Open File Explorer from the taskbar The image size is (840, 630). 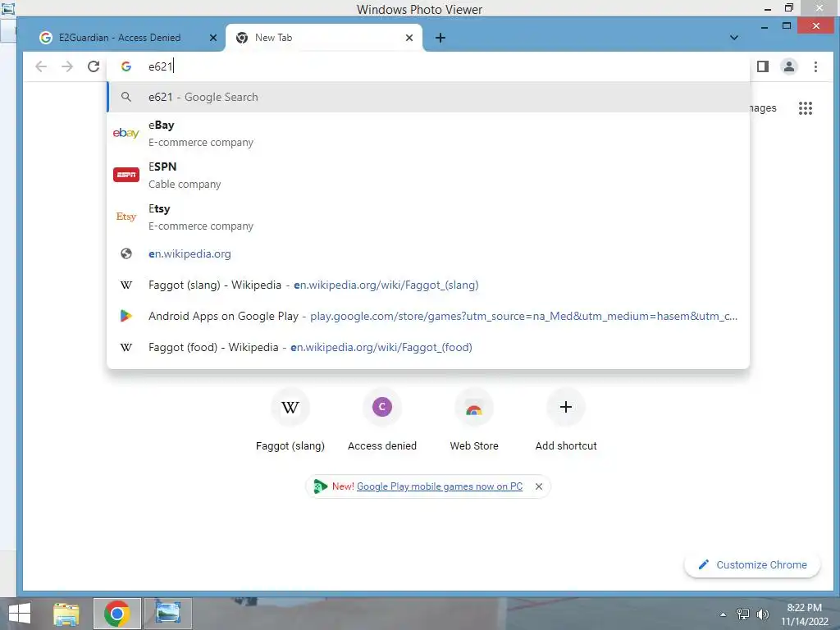(x=66, y=614)
